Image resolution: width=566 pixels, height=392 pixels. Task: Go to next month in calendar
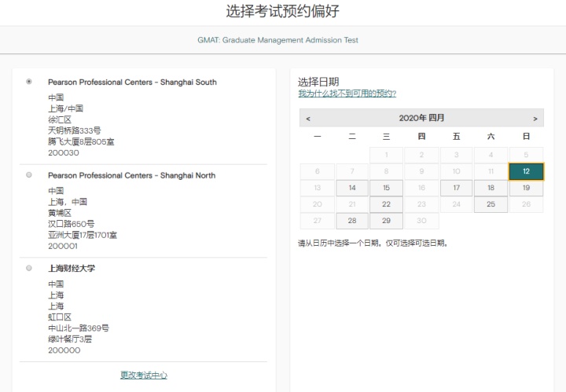pos(535,119)
